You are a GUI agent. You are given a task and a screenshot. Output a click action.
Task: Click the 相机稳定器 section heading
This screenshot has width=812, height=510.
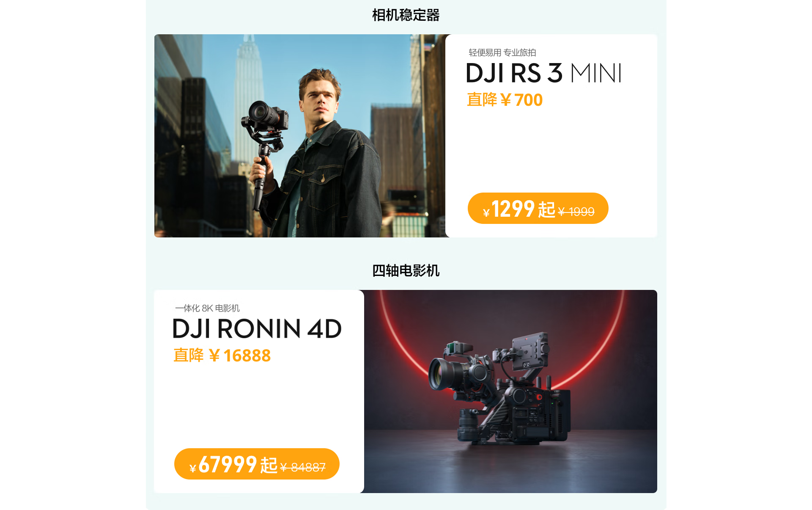(x=406, y=15)
